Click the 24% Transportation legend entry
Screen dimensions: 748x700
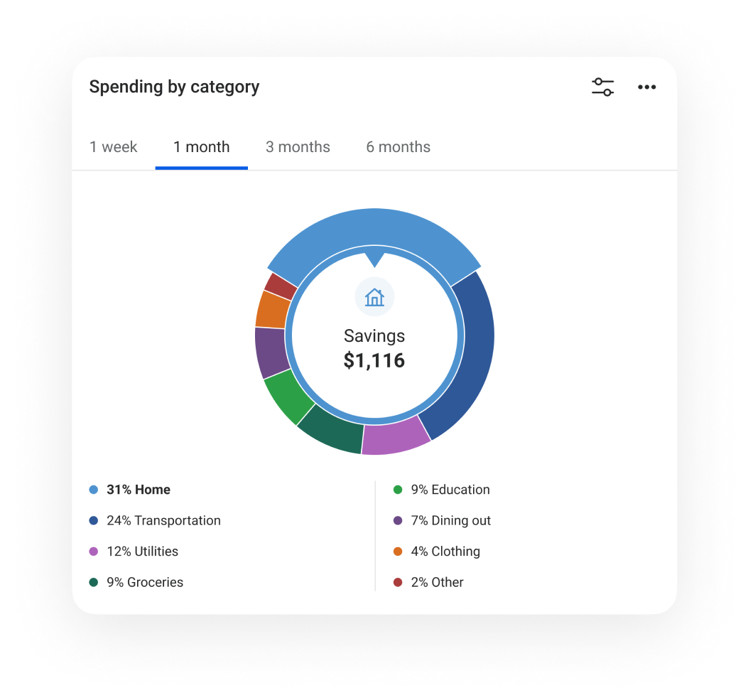[x=155, y=521]
